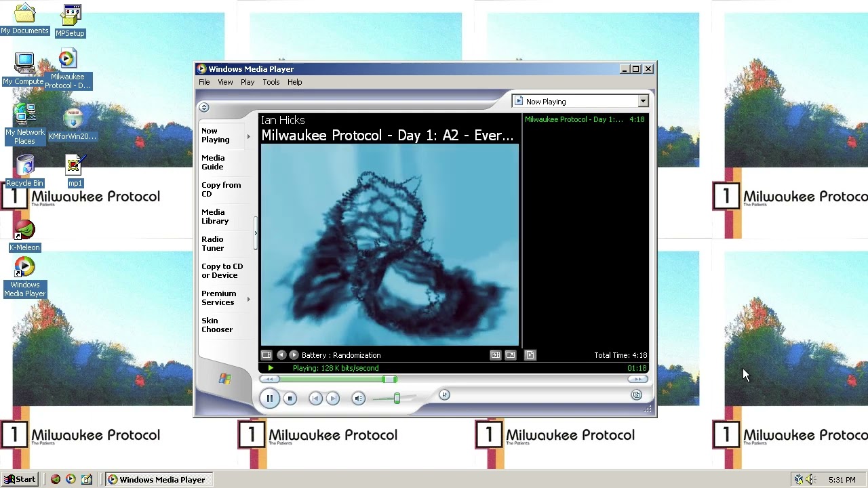Launch Media Player from quick launch bar
The image size is (868, 488).
pyautogui.click(x=71, y=479)
